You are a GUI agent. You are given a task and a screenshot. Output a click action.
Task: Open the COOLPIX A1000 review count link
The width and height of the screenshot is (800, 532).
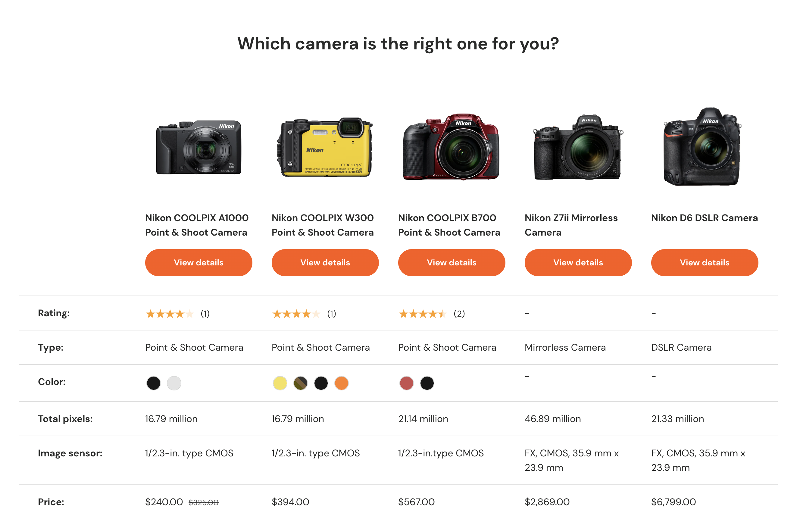[205, 314]
